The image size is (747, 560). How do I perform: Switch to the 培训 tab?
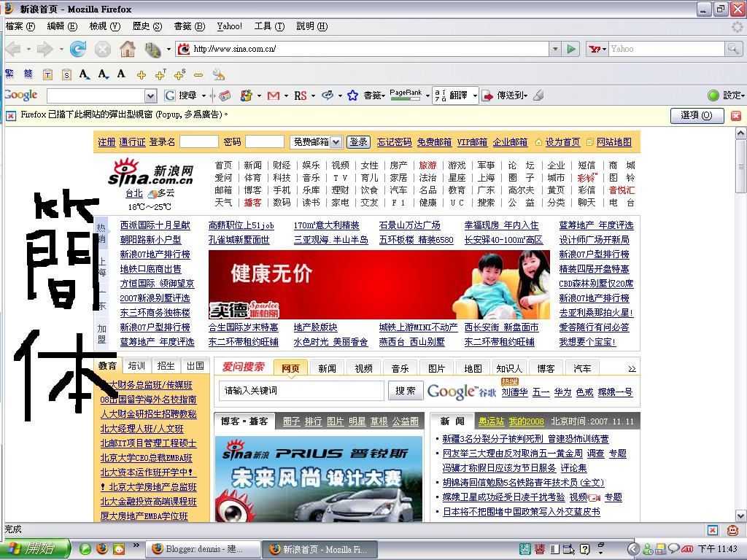coord(136,366)
